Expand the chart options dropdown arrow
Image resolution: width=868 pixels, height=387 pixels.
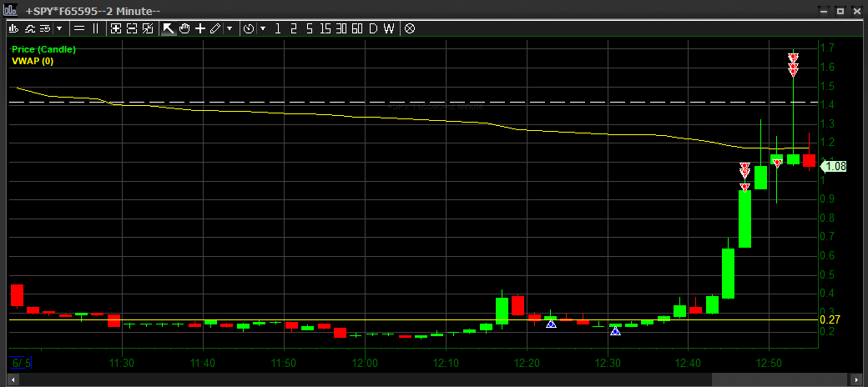(x=59, y=28)
